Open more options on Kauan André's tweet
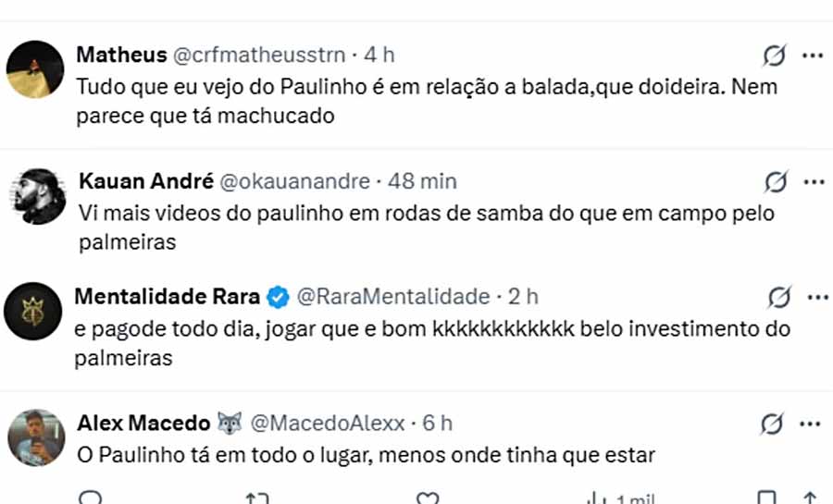The height and width of the screenshot is (504, 833). 813,181
